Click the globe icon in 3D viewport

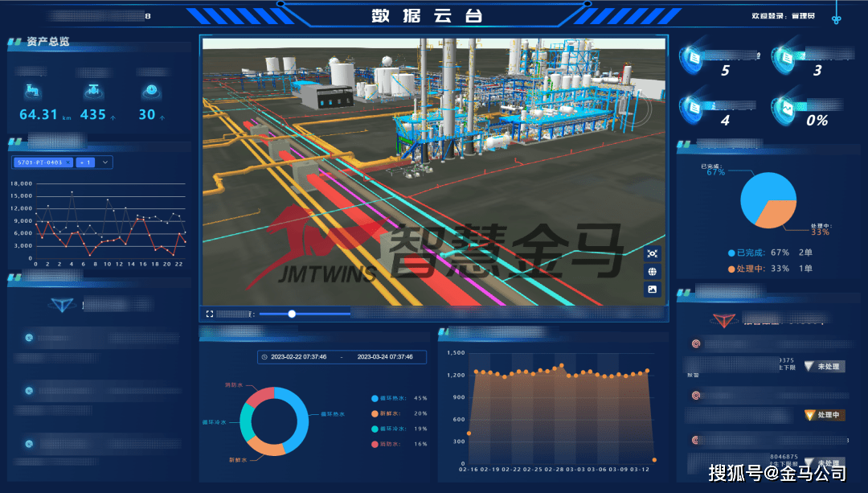[652, 271]
